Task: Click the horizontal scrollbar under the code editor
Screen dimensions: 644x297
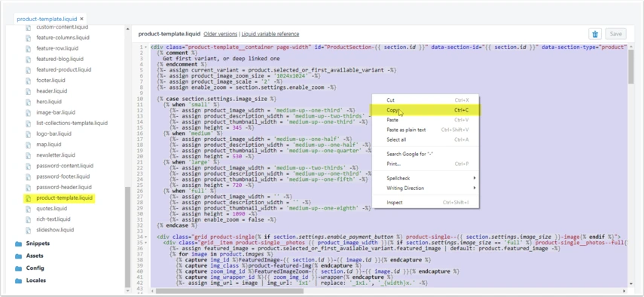Action: (x=230, y=291)
